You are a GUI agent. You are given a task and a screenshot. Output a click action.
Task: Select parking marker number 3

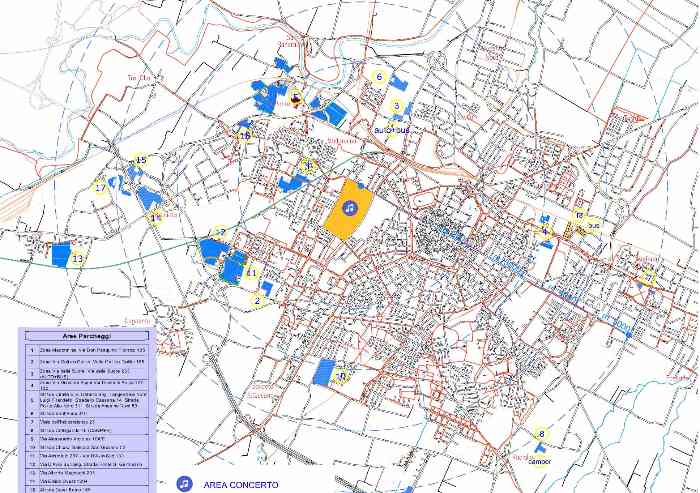tap(397, 106)
